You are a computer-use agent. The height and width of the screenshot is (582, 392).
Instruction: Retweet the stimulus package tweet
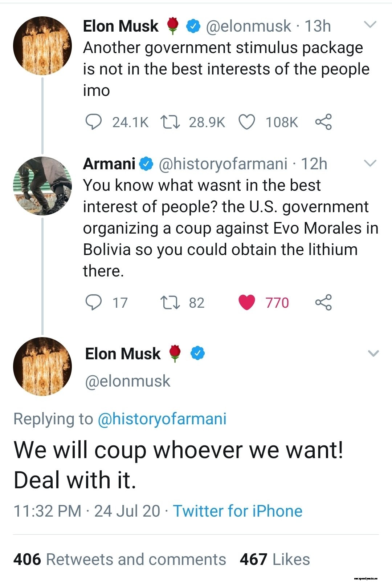(x=170, y=122)
